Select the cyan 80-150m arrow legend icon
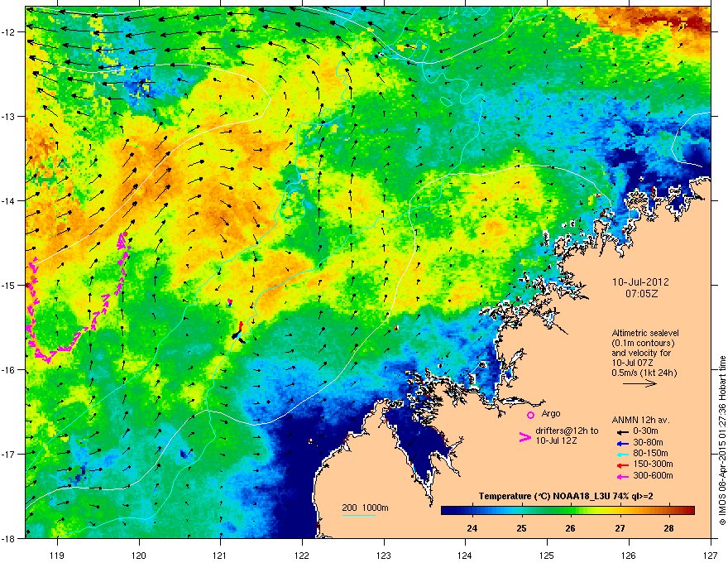This screenshot has width=728, height=563. click(623, 454)
